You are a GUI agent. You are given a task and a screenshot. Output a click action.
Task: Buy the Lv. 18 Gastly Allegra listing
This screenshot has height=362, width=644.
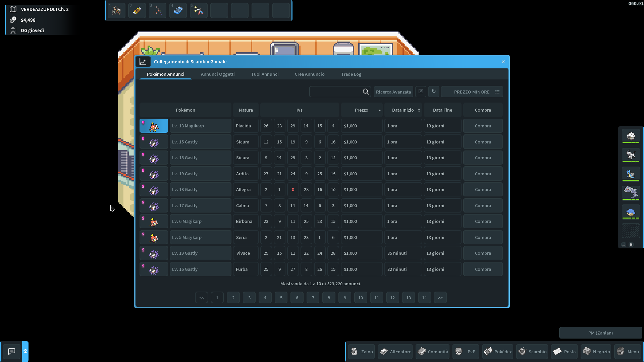[483, 189]
